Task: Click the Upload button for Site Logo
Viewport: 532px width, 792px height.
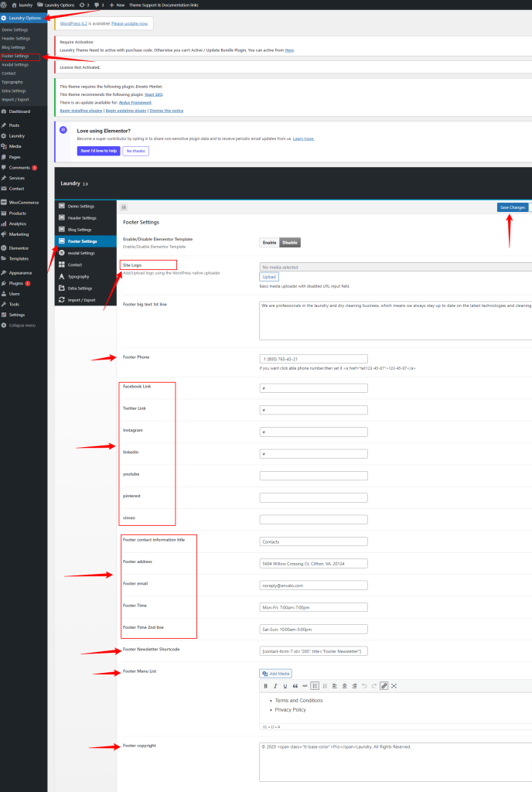Action: tap(268, 276)
